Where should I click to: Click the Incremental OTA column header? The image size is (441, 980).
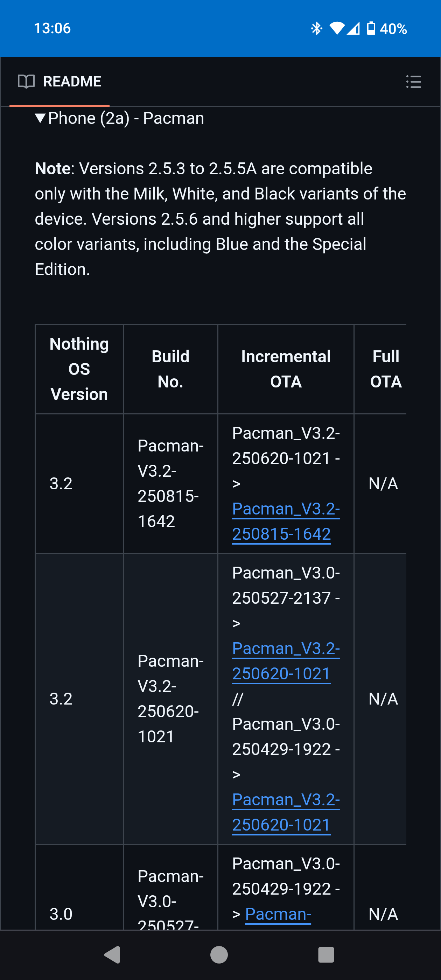pos(286,369)
